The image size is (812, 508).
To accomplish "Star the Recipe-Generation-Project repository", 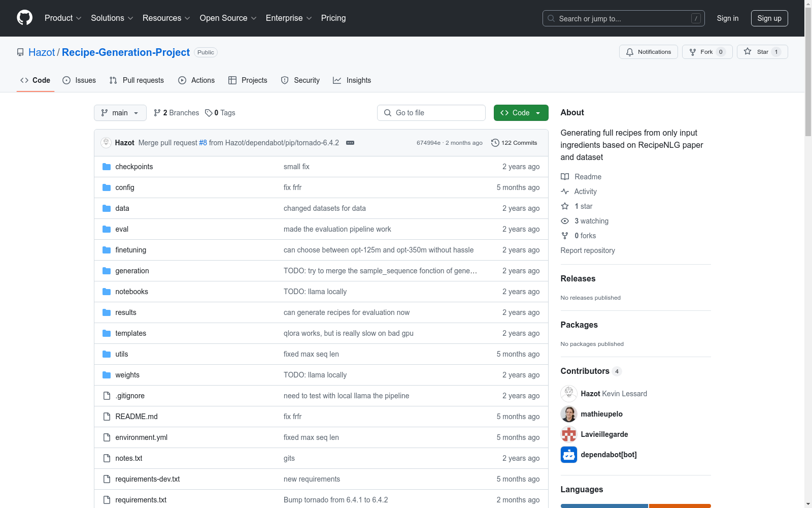I will (x=762, y=52).
